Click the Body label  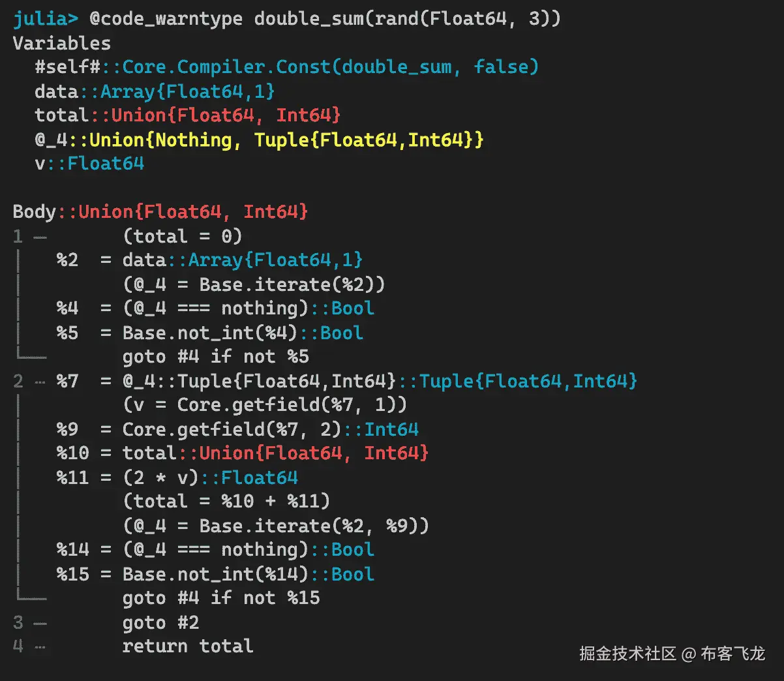click(35, 212)
